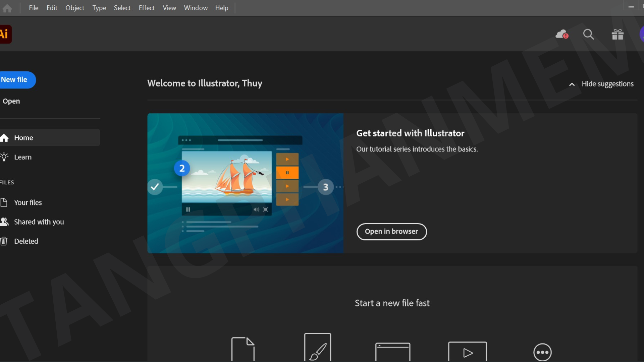The height and width of the screenshot is (362, 644).
Task: Click the Hide suggestions link
Action: pos(607,84)
